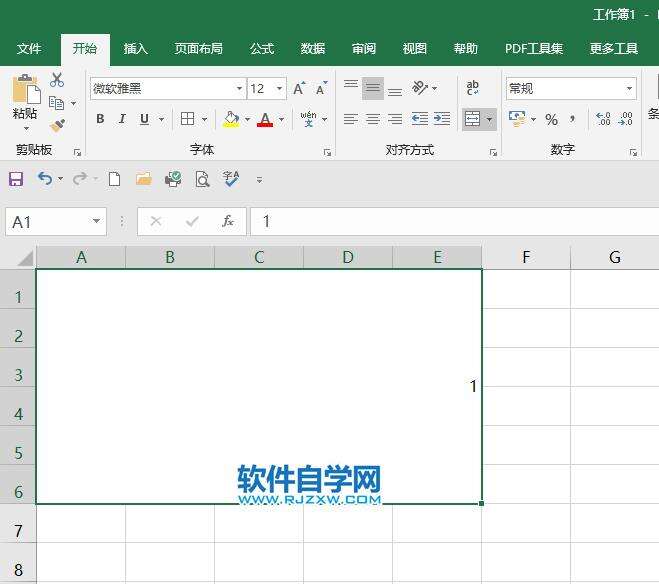Expand the font size 12 dropdown

[x=279, y=88]
